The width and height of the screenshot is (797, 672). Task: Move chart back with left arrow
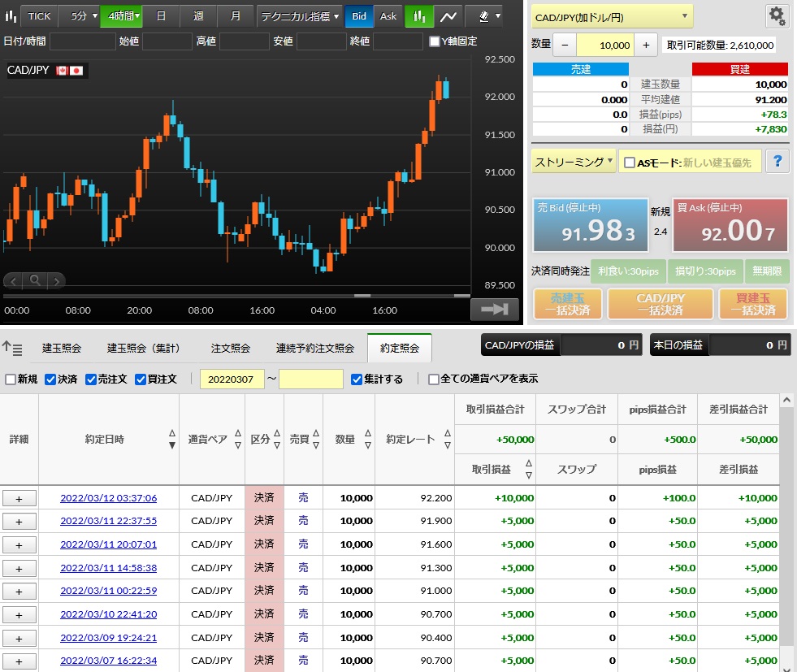point(14,280)
